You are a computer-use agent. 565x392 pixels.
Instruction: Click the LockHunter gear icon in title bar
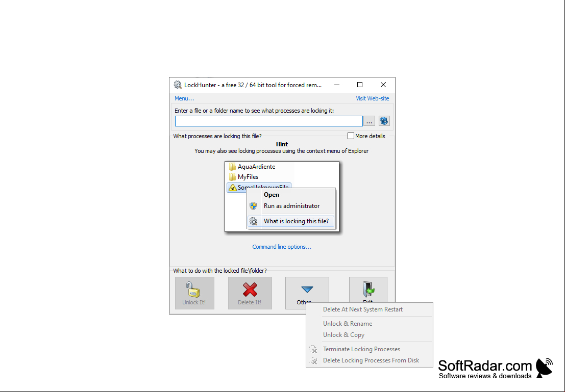pos(178,85)
